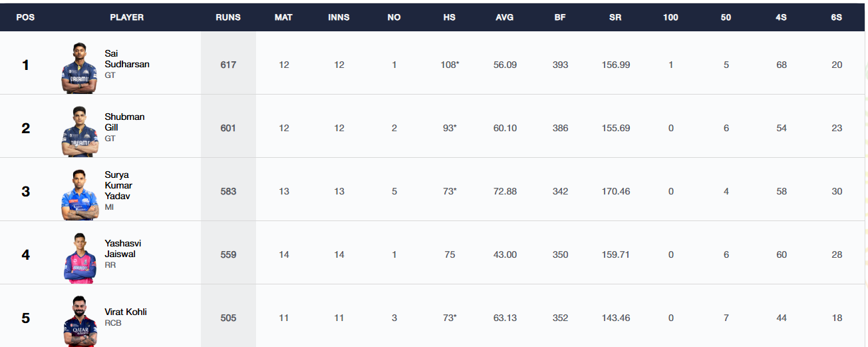Select the 6S column header
Viewport: 868px width, 347px height.
(837, 17)
